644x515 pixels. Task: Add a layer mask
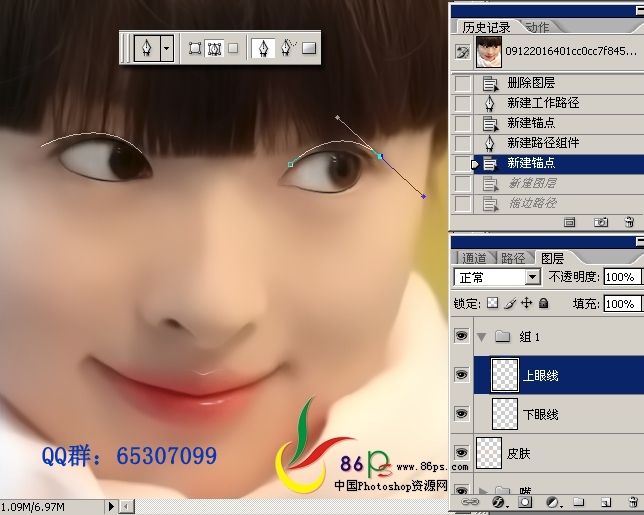(x=524, y=502)
